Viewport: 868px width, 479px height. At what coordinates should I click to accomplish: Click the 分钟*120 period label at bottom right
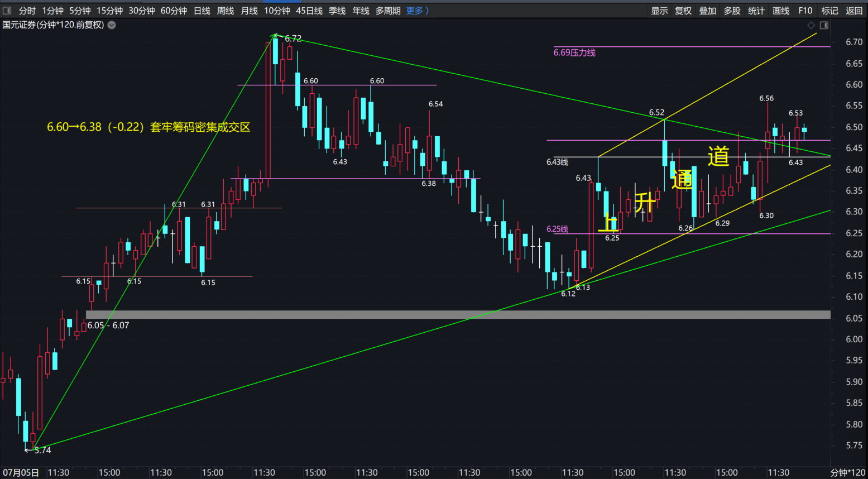tap(848, 473)
